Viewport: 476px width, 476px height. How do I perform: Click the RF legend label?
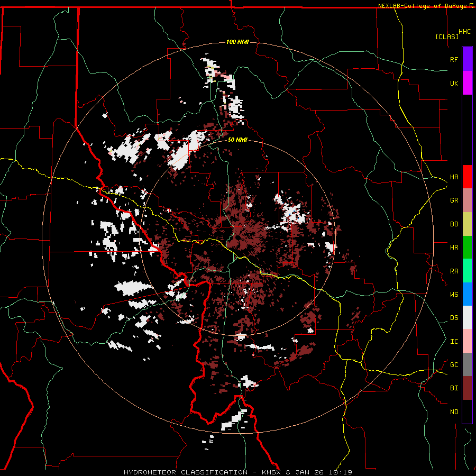point(454,59)
